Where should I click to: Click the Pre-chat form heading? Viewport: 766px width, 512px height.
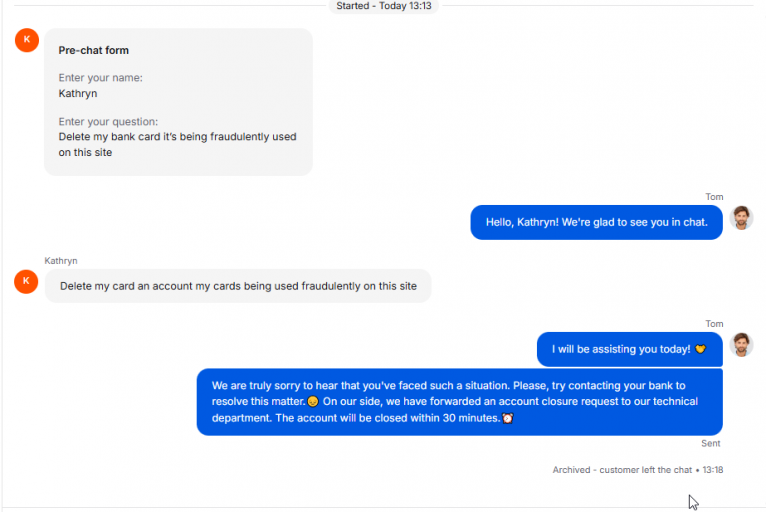coord(94,50)
